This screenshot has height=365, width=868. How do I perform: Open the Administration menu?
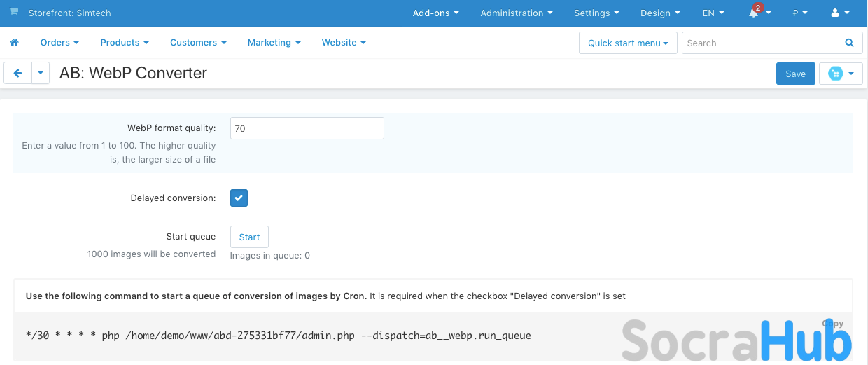(516, 13)
